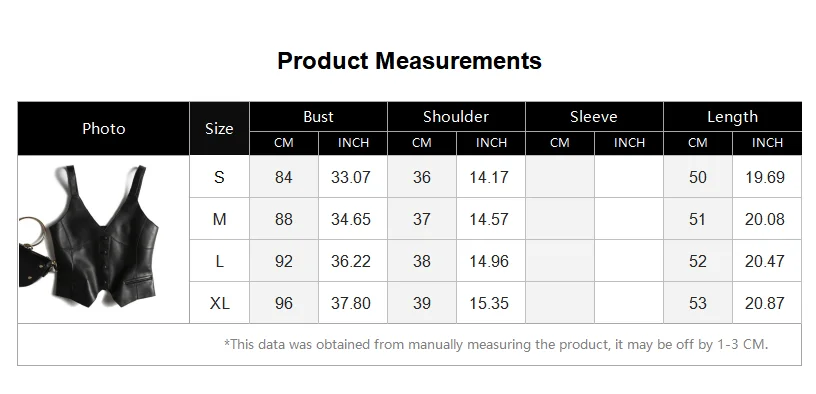Click the manual measuring disclaimer note
The image size is (816, 394).
496,344
